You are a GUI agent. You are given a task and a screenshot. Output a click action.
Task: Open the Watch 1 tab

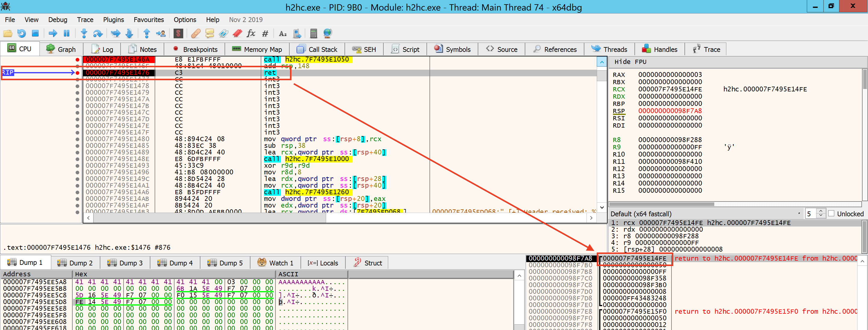(275, 263)
